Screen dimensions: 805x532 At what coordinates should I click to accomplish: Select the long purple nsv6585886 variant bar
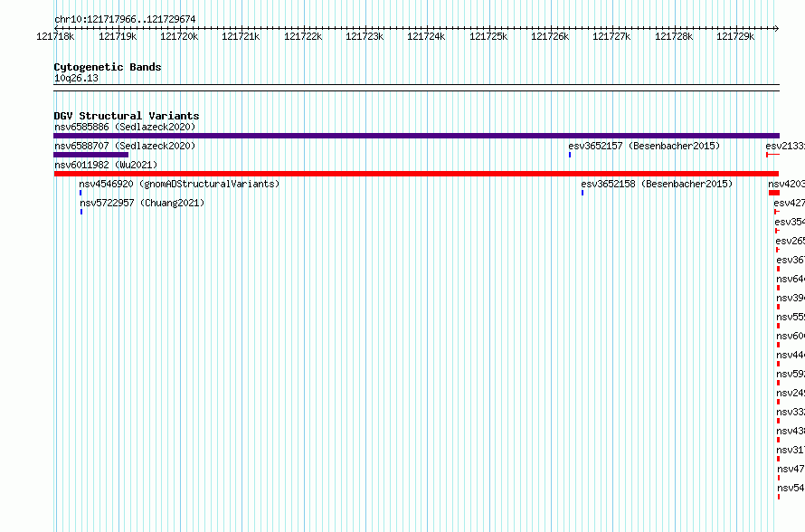coord(416,136)
